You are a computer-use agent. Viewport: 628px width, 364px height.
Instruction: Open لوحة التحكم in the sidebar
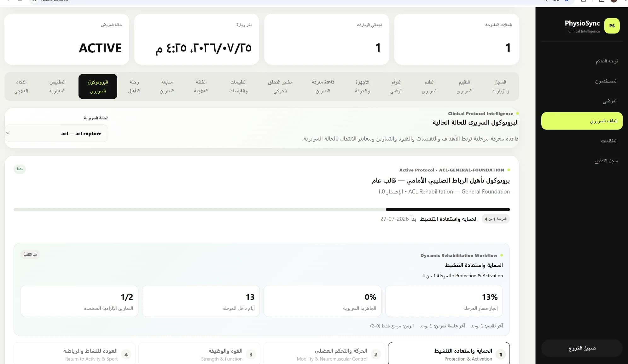coord(582,61)
